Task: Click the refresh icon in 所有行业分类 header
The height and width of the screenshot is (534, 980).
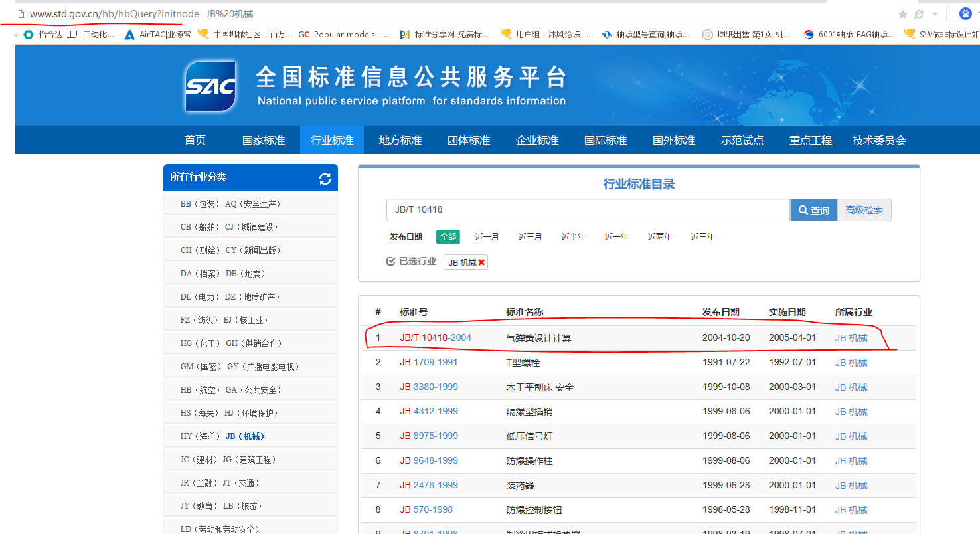Action: click(325, 178)
